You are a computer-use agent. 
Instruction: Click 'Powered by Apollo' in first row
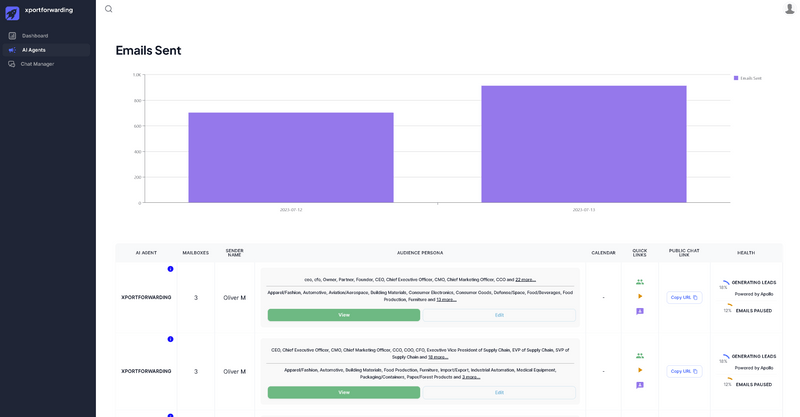754,294
